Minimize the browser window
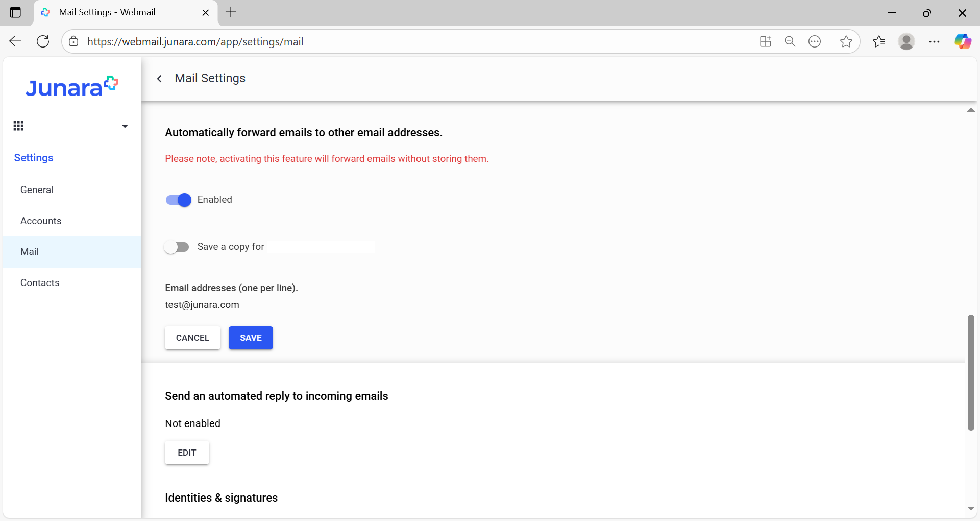980x521 pixels. click(x=892, y=13)
